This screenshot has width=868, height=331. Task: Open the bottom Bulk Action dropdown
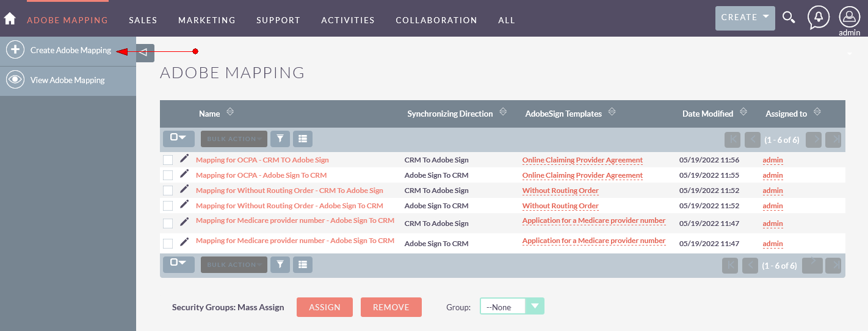[234, 264]
